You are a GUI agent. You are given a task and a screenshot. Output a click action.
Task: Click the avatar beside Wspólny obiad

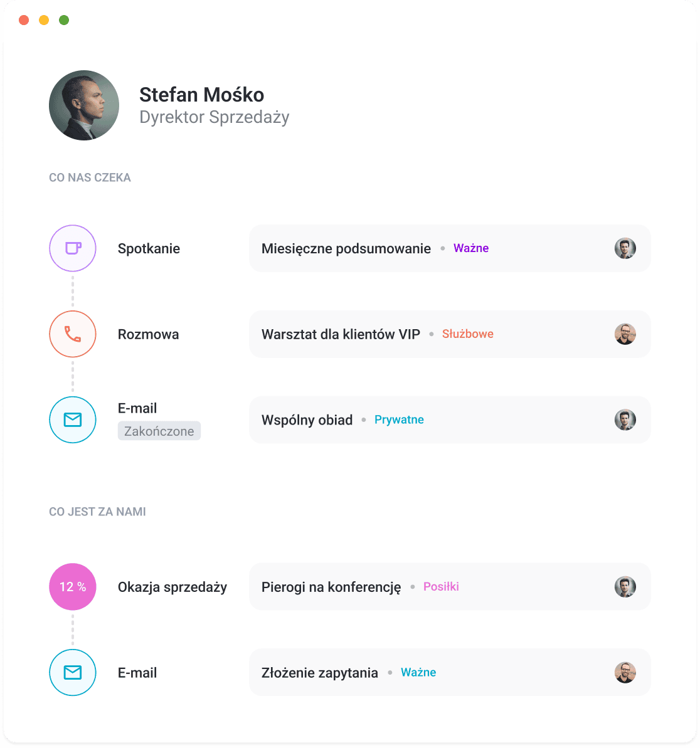[x=625, y=419]
